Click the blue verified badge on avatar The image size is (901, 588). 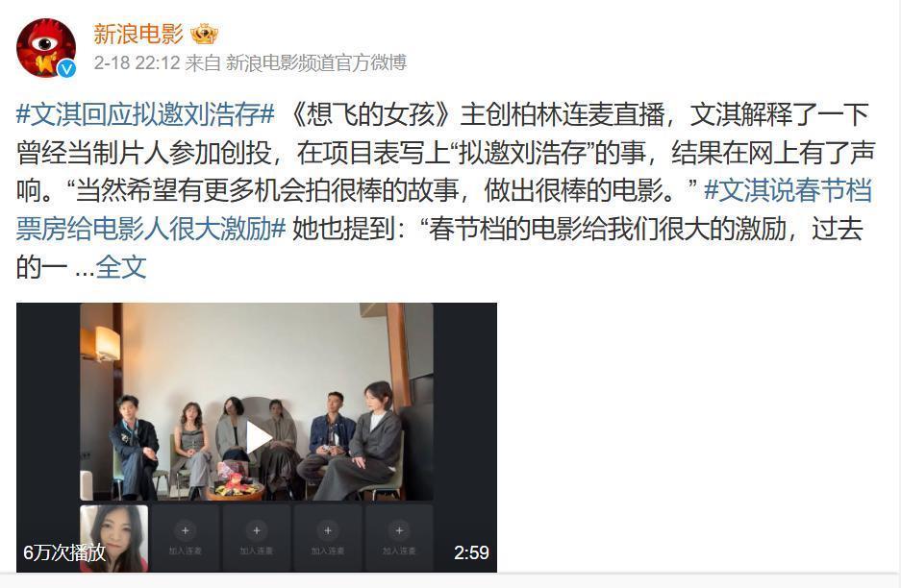pos(67,68)
